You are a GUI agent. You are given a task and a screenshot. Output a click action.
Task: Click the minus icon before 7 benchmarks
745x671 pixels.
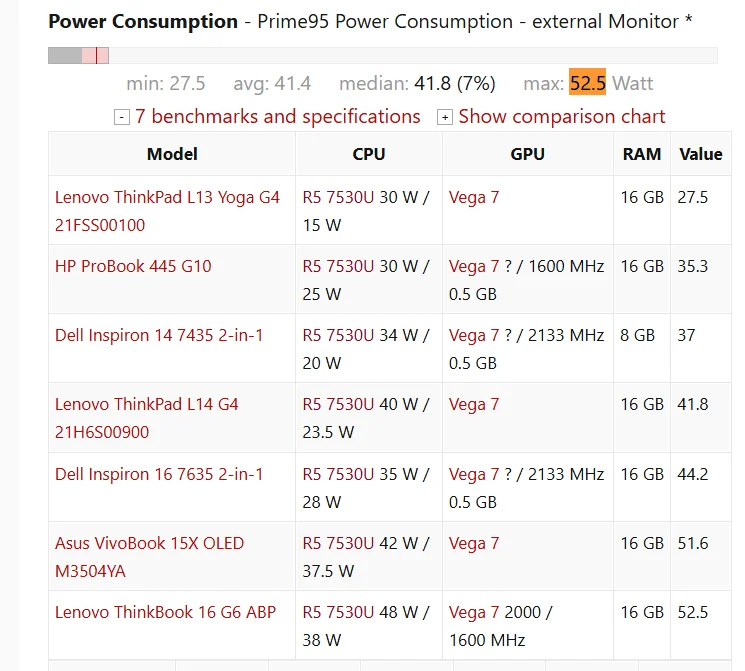(122, 118)
